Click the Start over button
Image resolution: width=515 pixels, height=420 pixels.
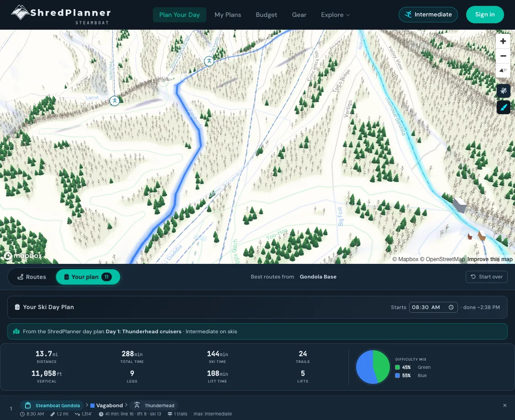click(486, 277)
